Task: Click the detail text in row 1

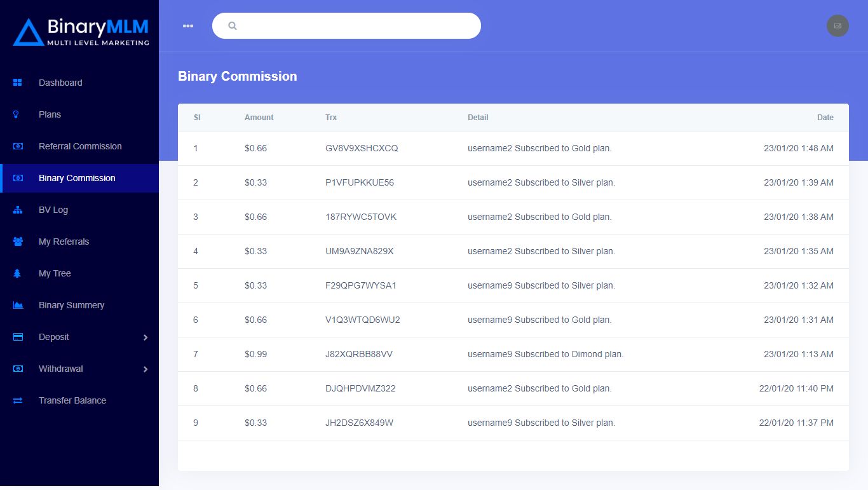Action: click(x=539, y=148)
